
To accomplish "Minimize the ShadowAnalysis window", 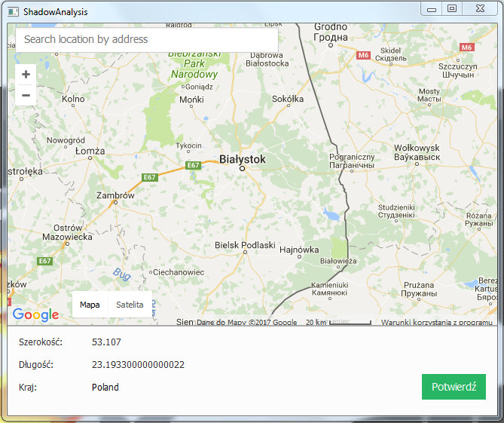I will (432, 9).
